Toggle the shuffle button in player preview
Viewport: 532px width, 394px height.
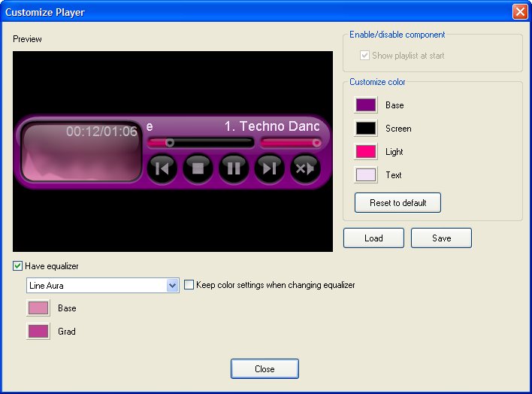point(305,168)
